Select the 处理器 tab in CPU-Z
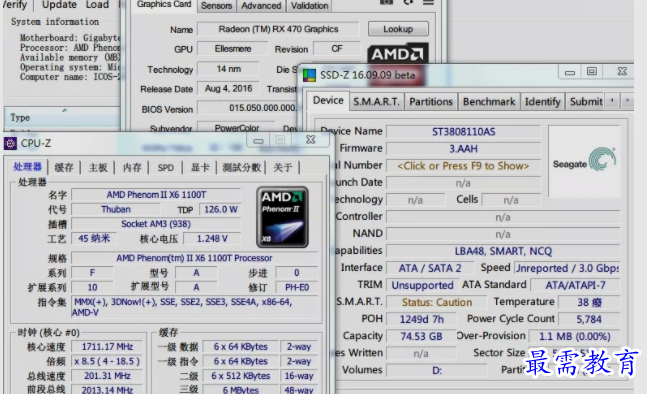The height and width of the screenshot is (394, 647). tap(28, 167)
